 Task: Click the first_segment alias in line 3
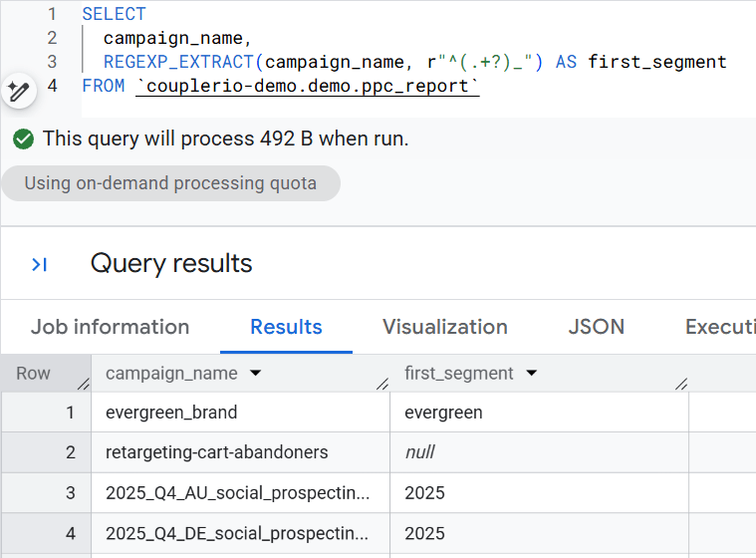coord(657,62)
